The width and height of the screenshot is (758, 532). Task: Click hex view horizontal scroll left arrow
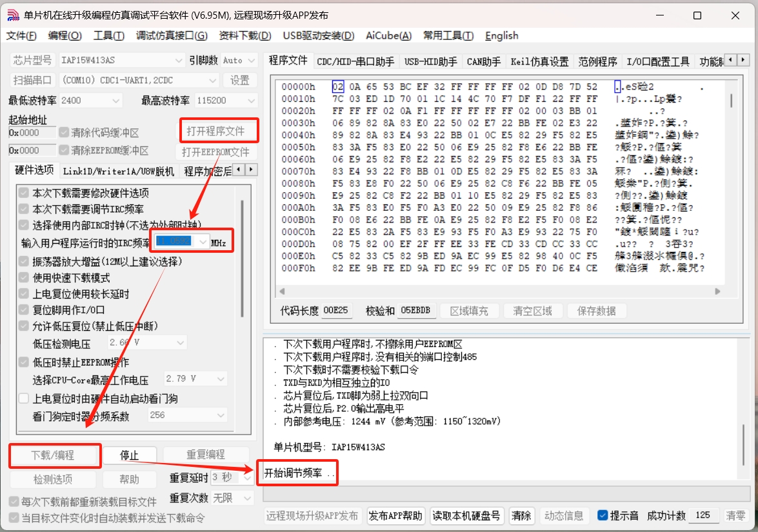pos(282,291)
